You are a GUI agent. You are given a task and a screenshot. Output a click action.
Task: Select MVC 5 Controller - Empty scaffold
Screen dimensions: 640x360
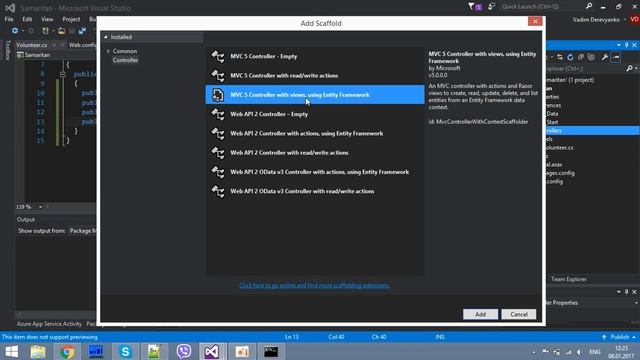point(315,56)
